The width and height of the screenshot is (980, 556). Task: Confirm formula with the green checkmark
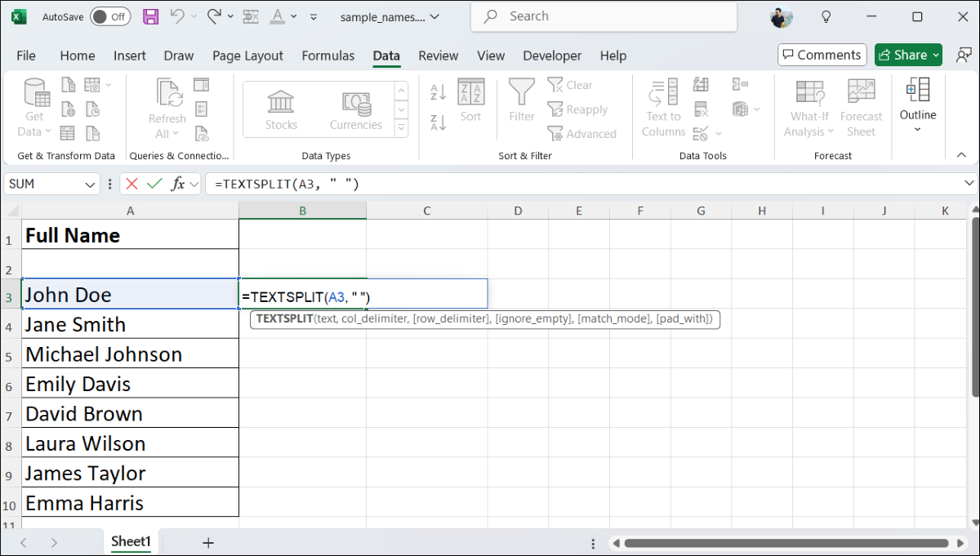[154, 185]
